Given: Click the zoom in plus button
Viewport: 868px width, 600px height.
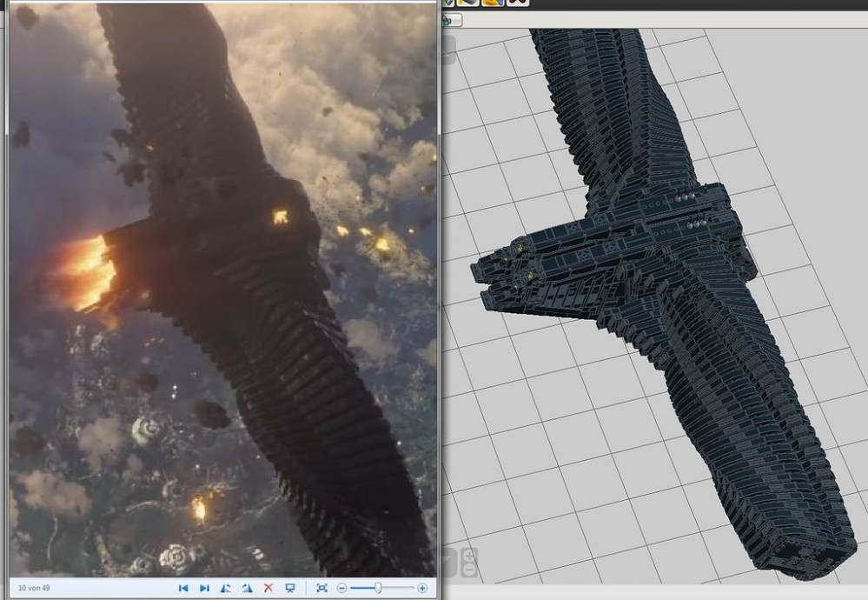Looking at the screenshot, I should pos(422,588).
